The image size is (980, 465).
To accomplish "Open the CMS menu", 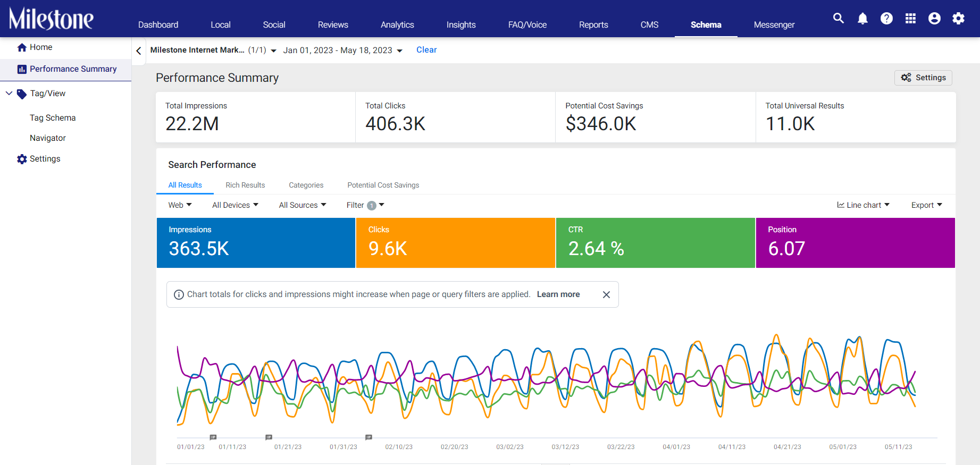I will pyautogui.click(x=649, y=24).
